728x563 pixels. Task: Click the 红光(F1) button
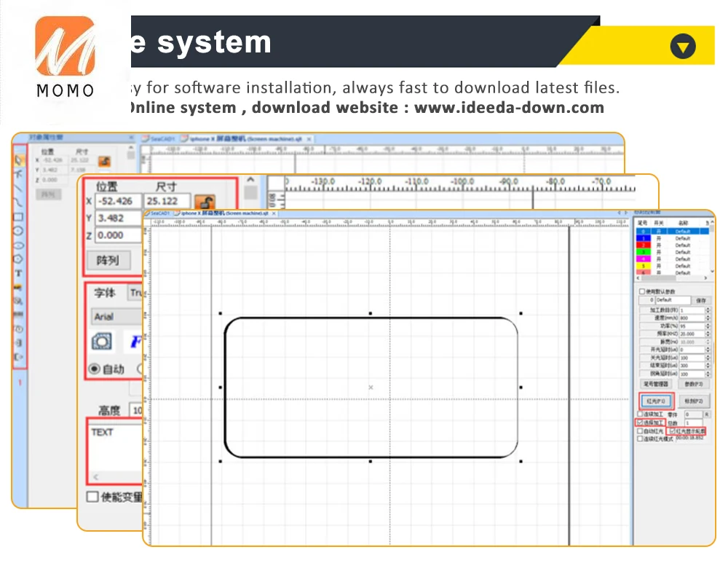656,401
